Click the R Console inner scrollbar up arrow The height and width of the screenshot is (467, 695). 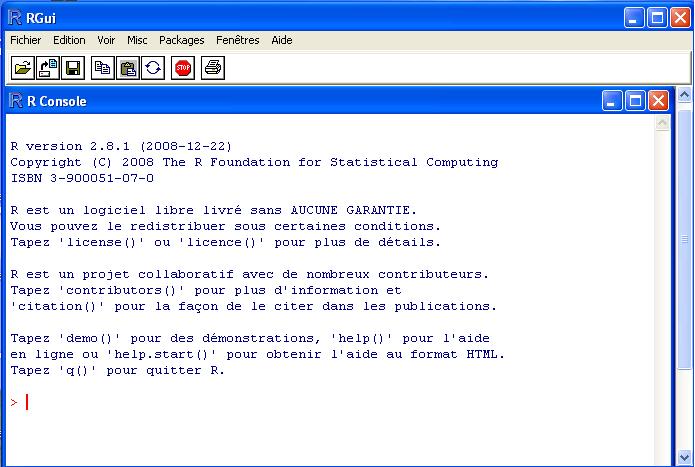point(662,123)
